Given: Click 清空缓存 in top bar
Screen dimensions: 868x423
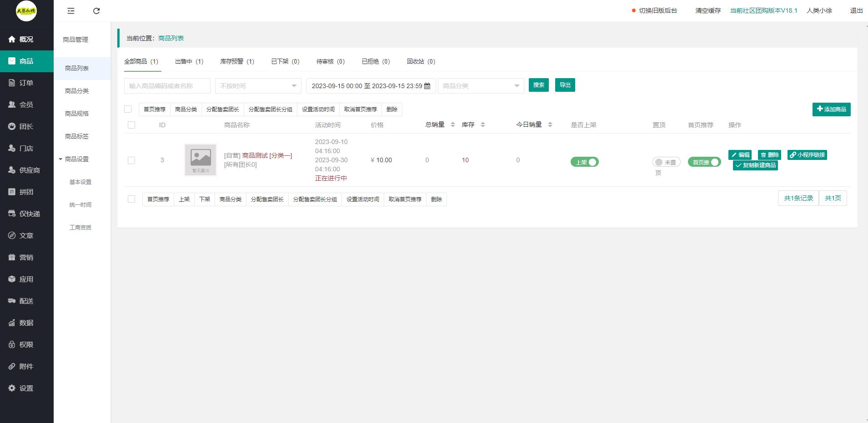Looking at the screenshot, I should click(x=708, y=10).
